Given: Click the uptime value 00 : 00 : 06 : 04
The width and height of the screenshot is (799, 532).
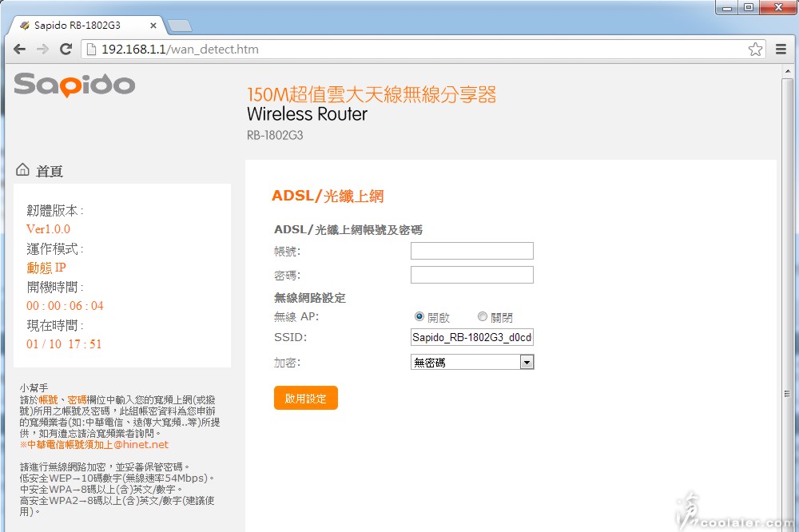Looking at the screenshot, I should click(x=65, y=306).
